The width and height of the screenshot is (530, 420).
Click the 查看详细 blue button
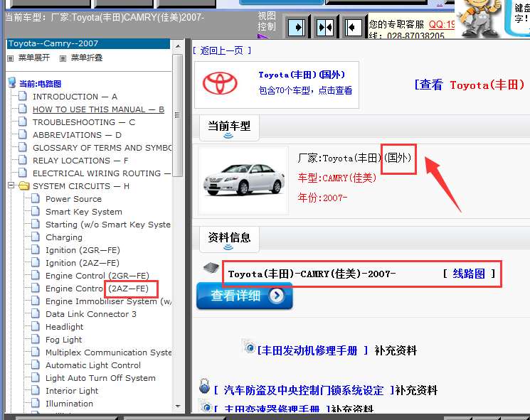click(245, 296)
